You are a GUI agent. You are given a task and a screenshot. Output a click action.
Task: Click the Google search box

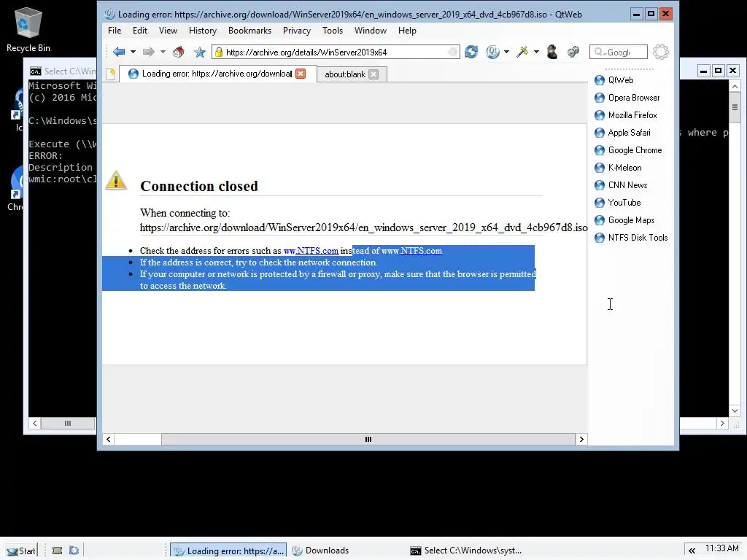(619, 52)
